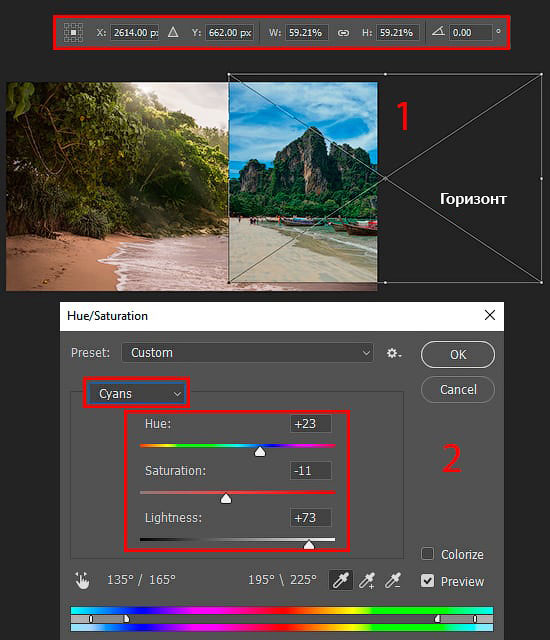Screen dimensions: 550x640
Task: Click the link icon maintaining aspect ratio
Action: click(343, 33)
